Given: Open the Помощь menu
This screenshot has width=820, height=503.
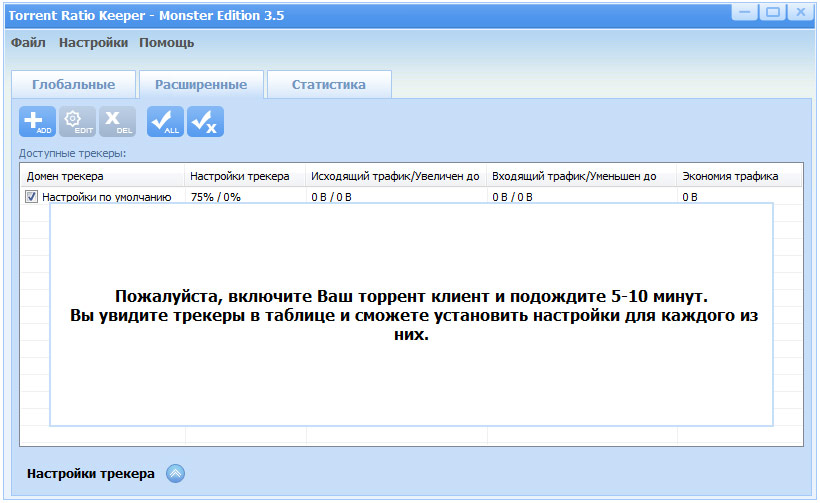Looking at the screenshot, I should pyautogui.click(x=166, y=42).
